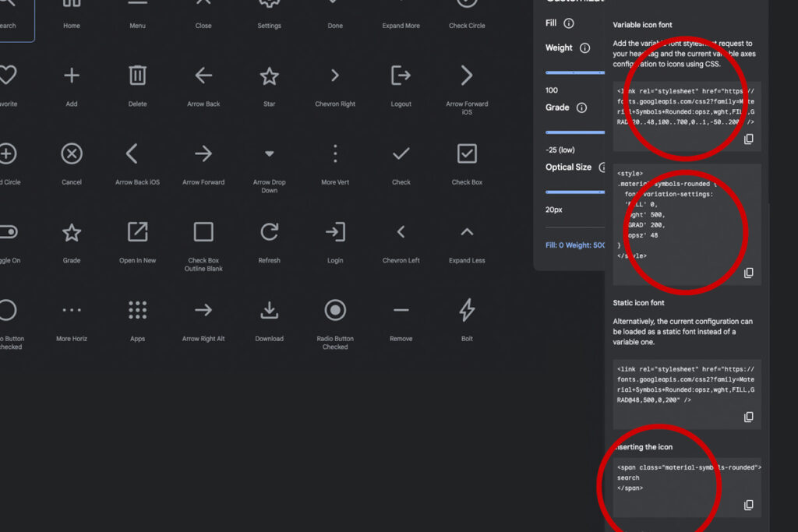This screenshot has width=798, height=532.
Task: Click the Refresh icon
Action: (x=269, y=232)
